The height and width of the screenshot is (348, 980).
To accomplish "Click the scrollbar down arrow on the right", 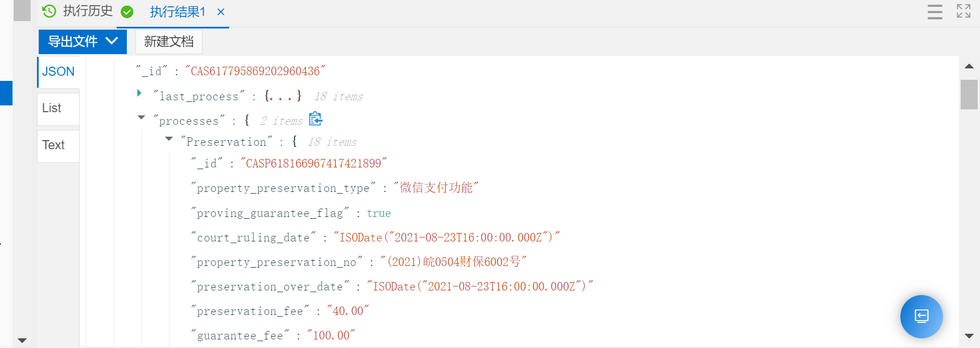I will (969, 336).
